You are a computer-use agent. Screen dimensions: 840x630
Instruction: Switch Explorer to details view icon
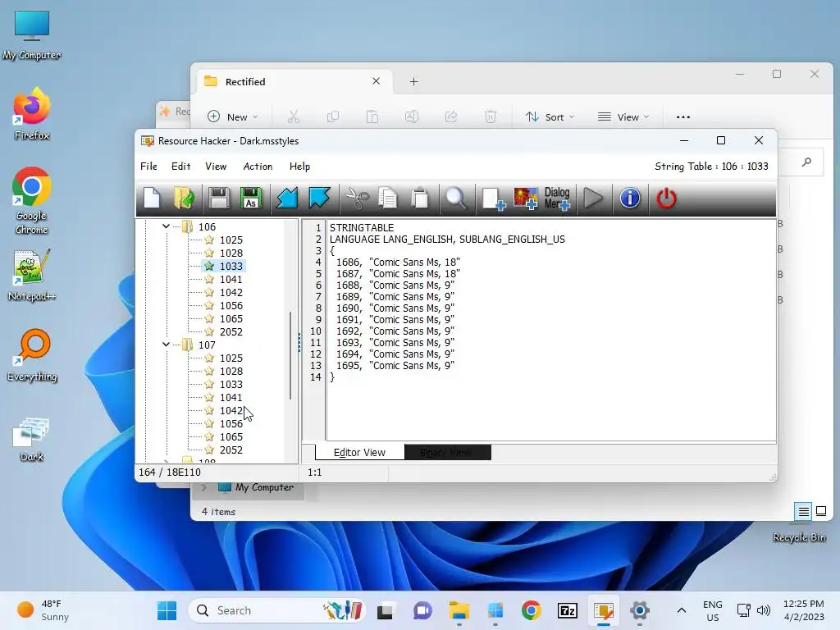point(803,512)
